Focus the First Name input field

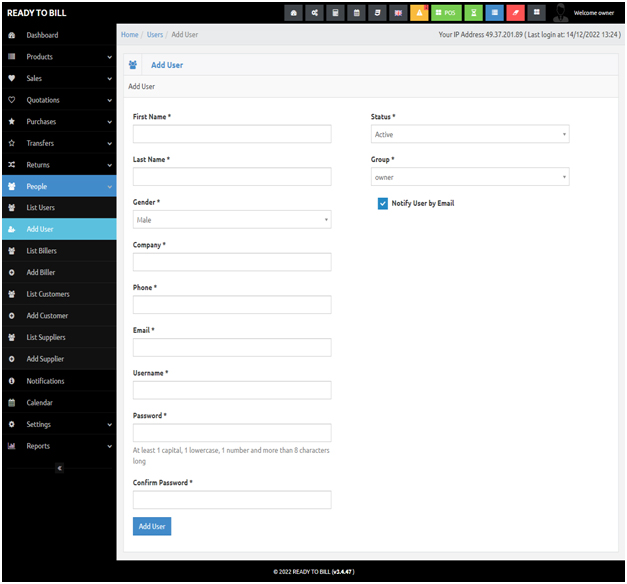pos(232,134)
